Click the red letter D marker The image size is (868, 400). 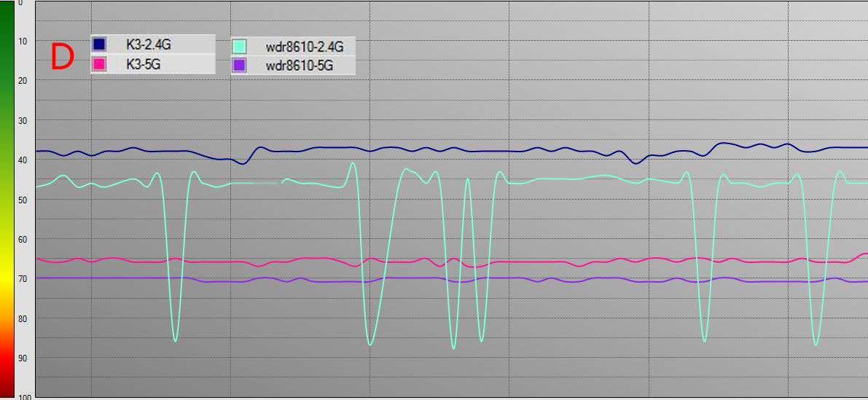pyautogui.click(x=62, y=58)
